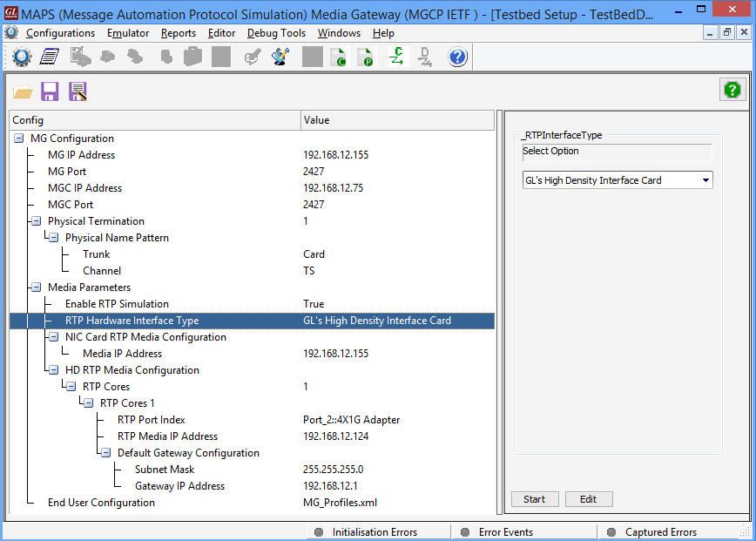Click the grayed pencil-and-note toolbar icon
This screenshot has height=541, width=756.
[253, 57]
